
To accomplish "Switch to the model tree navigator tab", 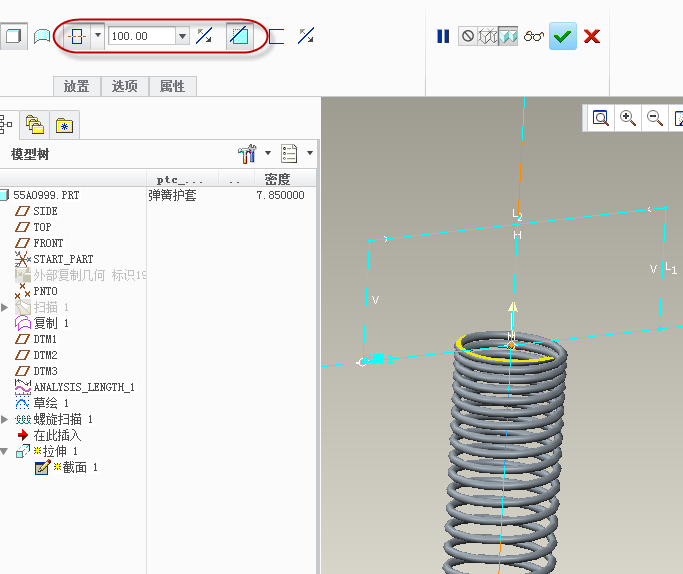I will (x=6, y=125).
